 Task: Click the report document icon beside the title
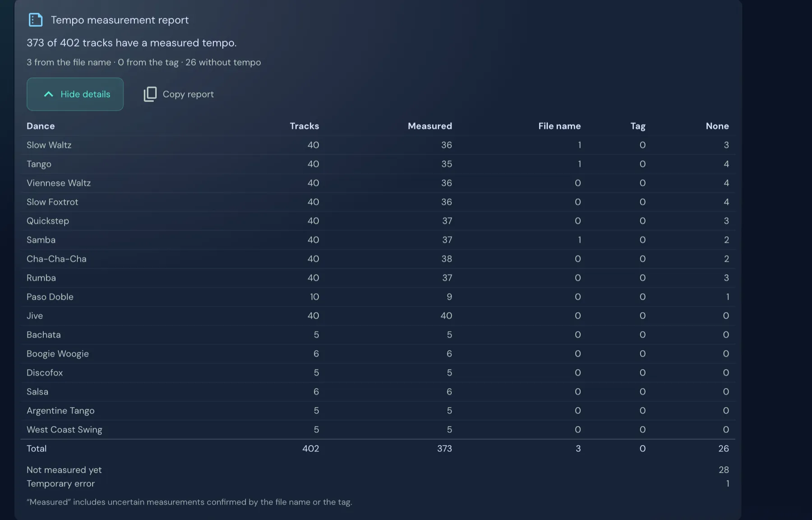[36, 20]
